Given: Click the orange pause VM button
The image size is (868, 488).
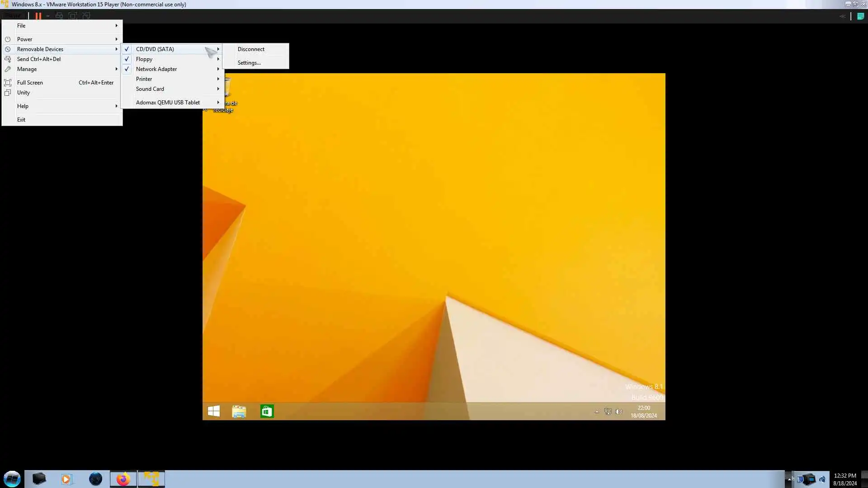Looking at the screenshot, I should pyautogui.click(x=38, y=16).
